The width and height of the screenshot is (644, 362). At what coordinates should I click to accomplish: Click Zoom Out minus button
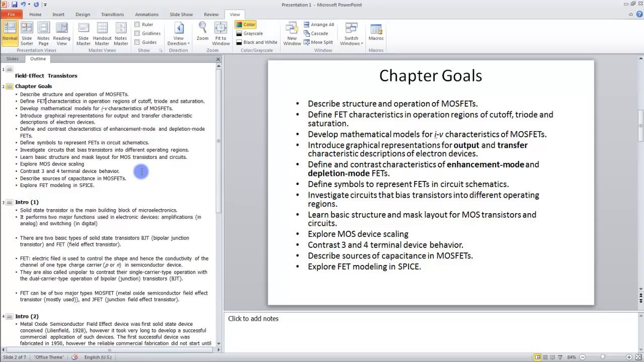tap(582, 357)
